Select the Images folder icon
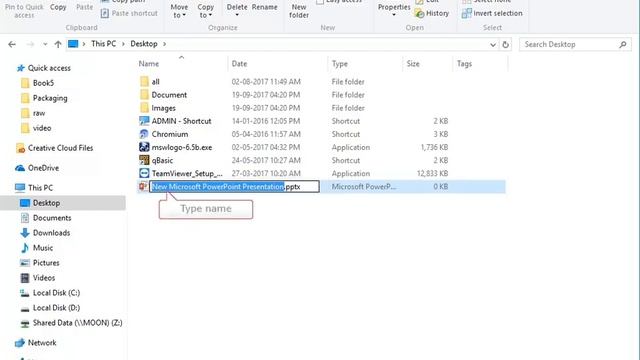640x360 pixels. pos(144,108)
